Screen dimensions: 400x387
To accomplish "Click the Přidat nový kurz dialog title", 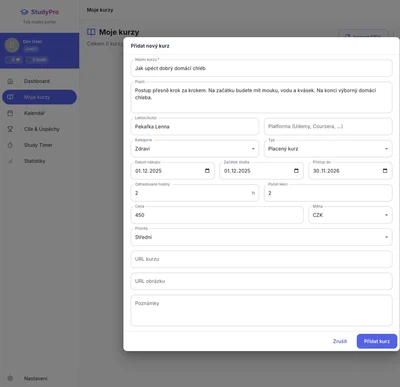I will tap(150, 46).
